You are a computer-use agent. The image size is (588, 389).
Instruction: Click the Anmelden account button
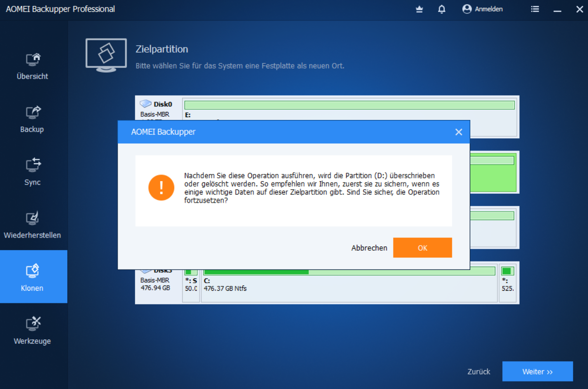tap(483, 9)
